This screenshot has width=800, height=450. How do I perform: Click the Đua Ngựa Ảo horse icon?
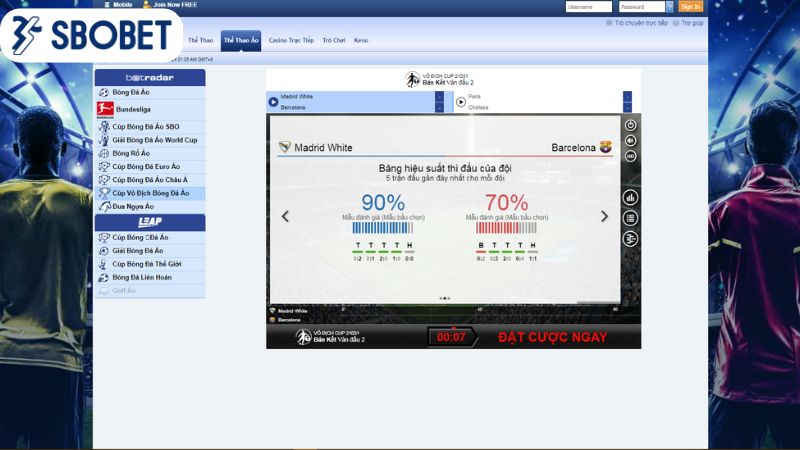click(x=105, y=206)
